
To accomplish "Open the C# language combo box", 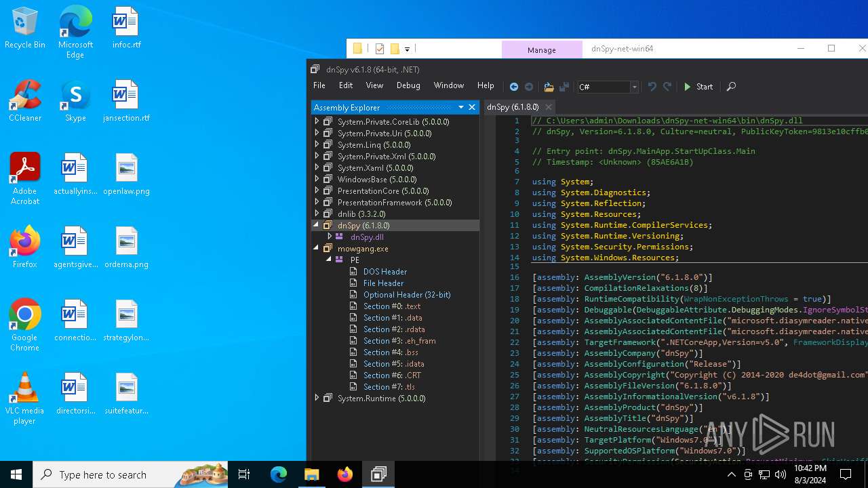I will point(608,87).
